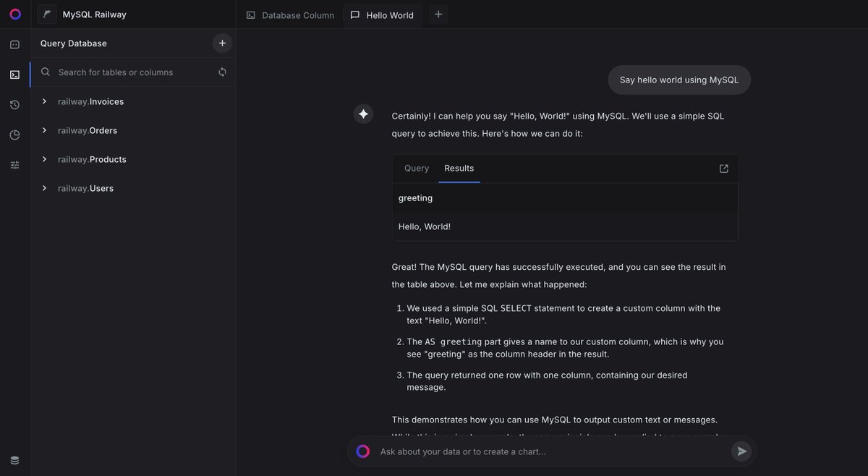This screenshot has height=476, width=868.
Task: Select the railway.Orders table label
Action: [x=88, y=131]
